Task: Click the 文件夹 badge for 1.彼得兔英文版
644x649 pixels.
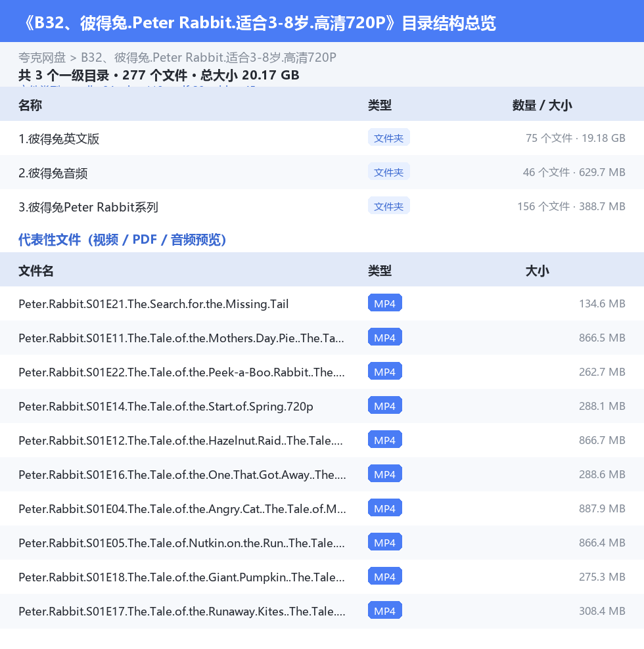Action: [389, 137]
